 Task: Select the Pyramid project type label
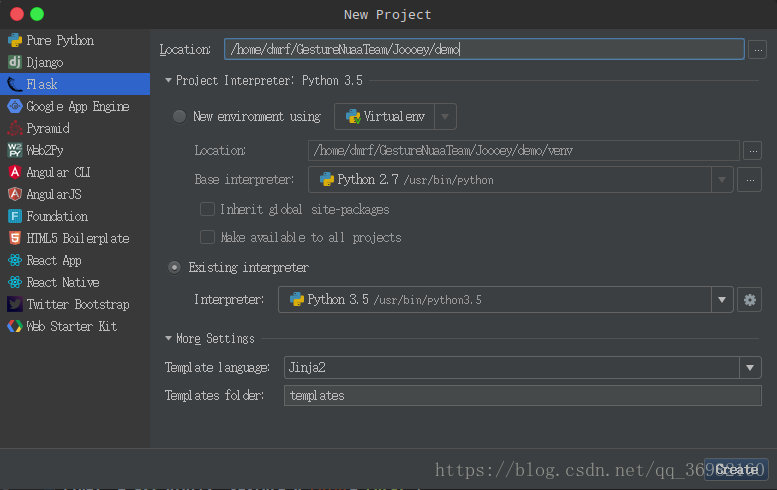[48, 128]
